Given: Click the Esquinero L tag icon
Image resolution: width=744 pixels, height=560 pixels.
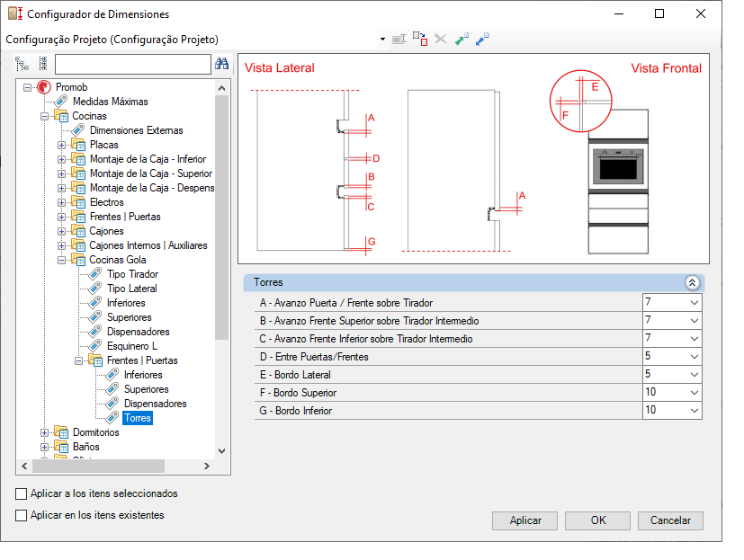Looking at the screenshot, I should pyautogui.click(x=95, y=346).
